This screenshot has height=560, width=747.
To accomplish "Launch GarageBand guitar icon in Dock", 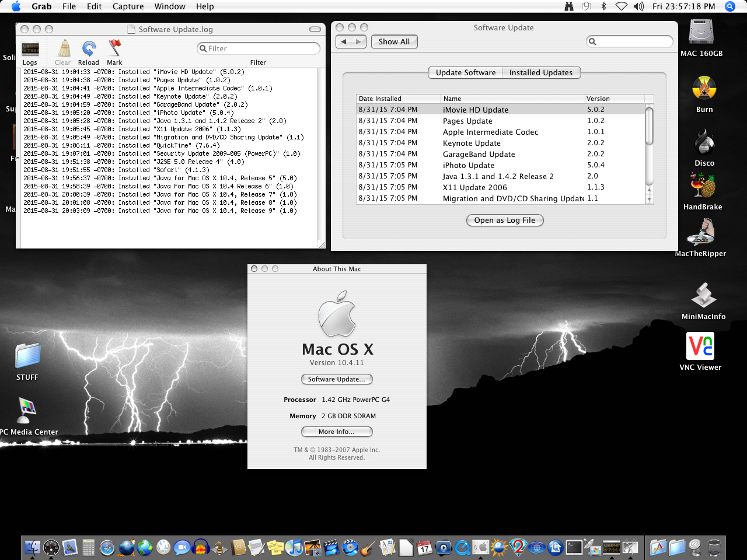I will pos(369,547).
